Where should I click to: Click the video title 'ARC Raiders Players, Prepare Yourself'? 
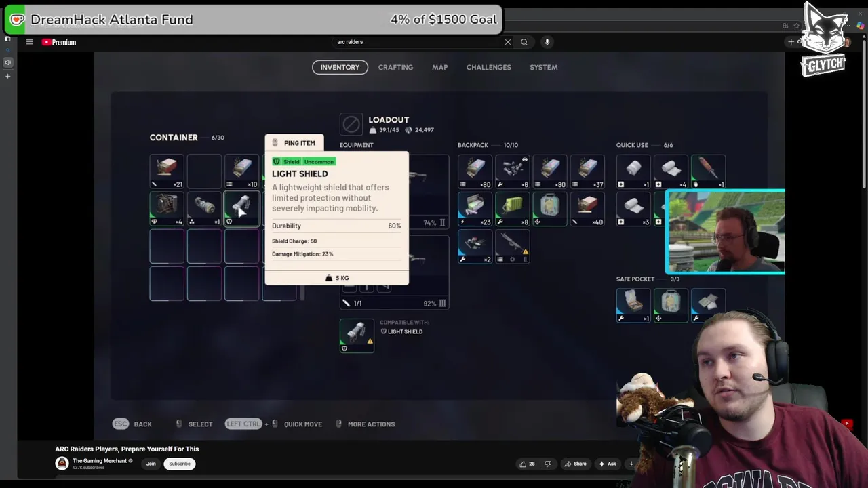[127, 449]
